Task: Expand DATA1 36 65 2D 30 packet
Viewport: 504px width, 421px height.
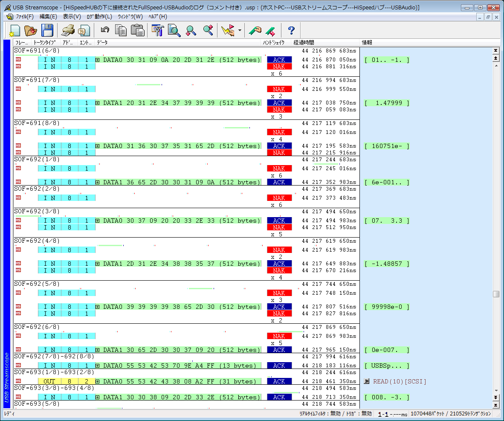Action: pos(97,183)
